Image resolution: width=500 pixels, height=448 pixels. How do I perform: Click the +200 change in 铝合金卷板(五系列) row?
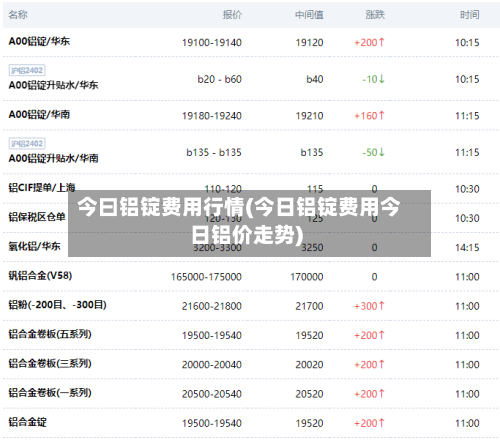369,335
